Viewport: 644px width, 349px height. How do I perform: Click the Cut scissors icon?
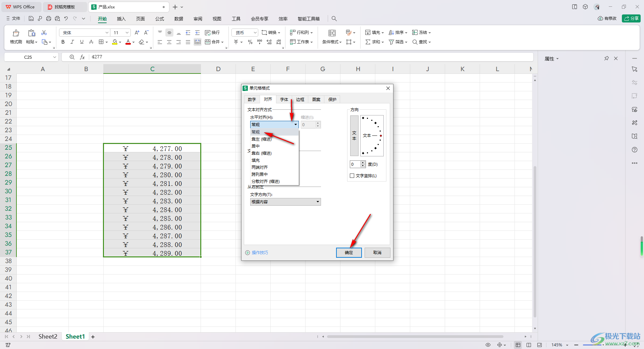[44, 33]
